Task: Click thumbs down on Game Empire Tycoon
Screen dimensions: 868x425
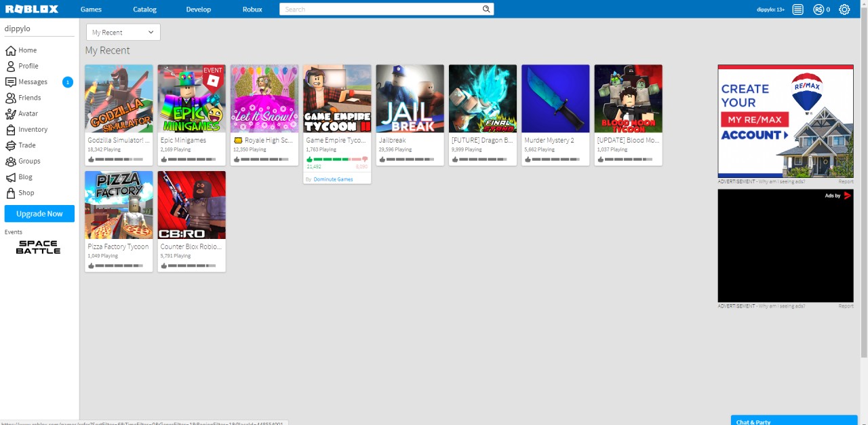Action: (x=365, y=159)
